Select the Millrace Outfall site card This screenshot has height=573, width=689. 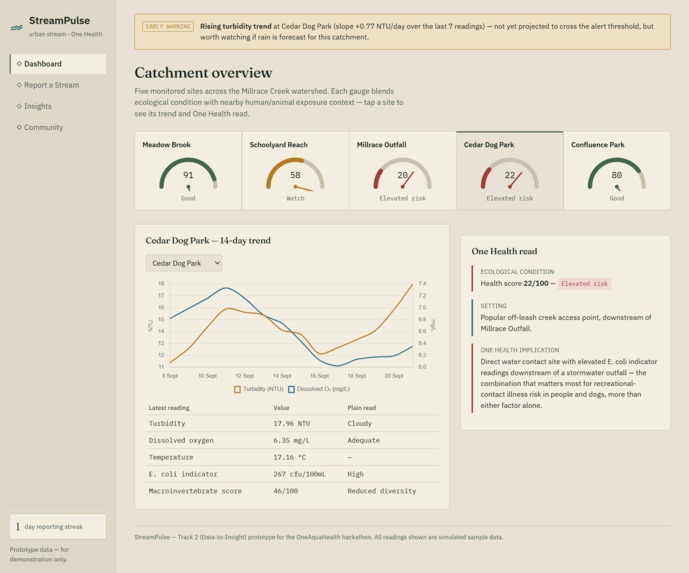[403, 170]
